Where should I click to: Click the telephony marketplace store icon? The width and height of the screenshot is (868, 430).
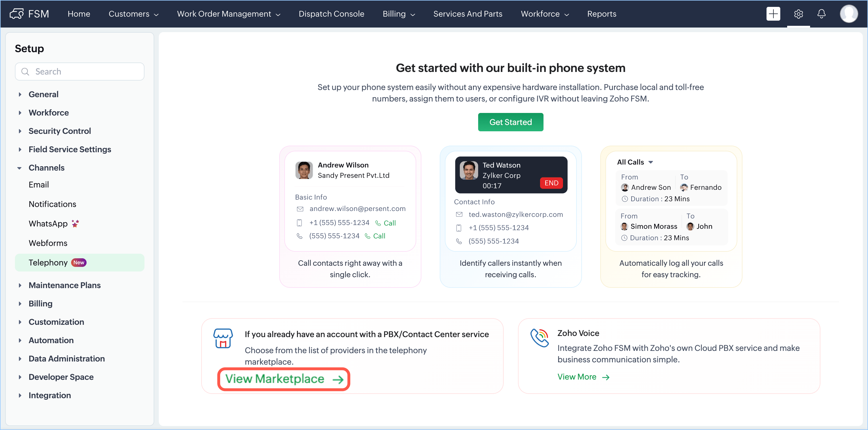(x=223, y=338)
